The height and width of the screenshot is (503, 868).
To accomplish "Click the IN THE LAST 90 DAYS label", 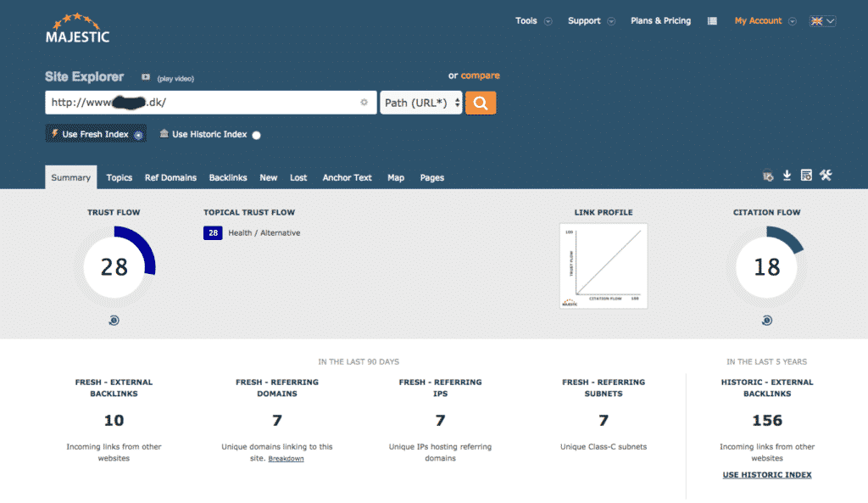I will click(359, 361).
